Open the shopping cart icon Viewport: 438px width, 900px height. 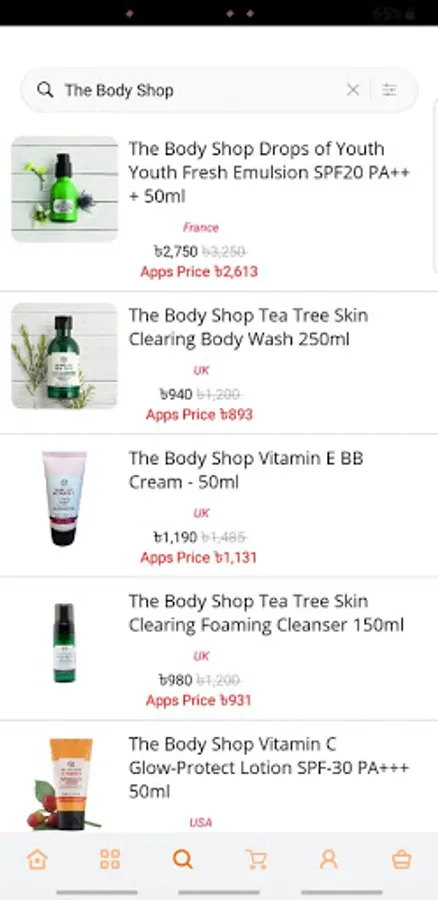(x=256, y=859)
